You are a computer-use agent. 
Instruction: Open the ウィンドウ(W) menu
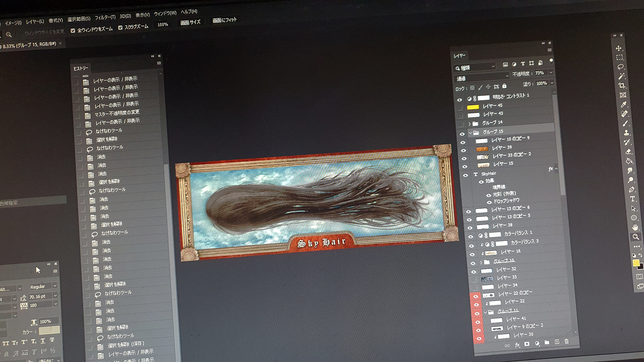(x=165, y=13)
